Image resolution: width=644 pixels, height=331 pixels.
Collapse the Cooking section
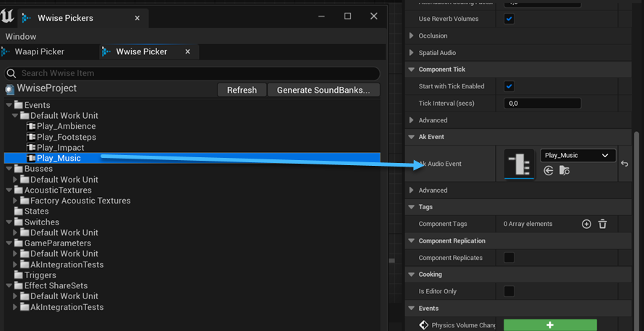412,275
